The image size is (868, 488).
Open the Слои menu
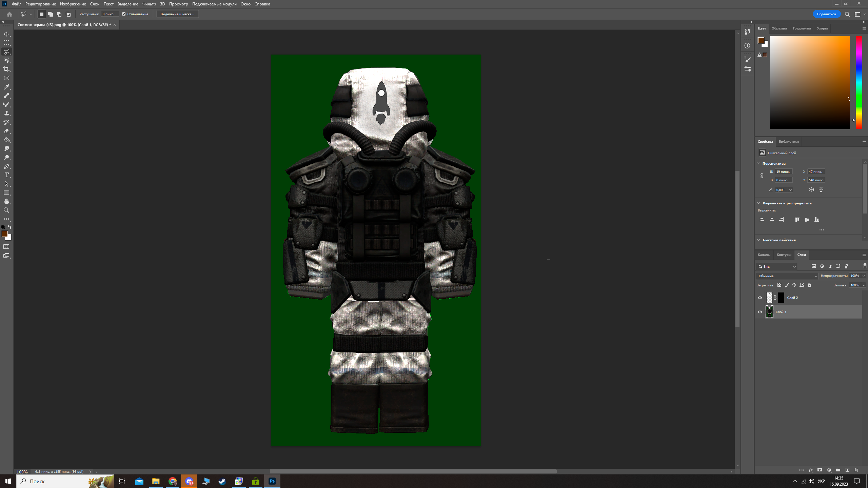point(95,4)
